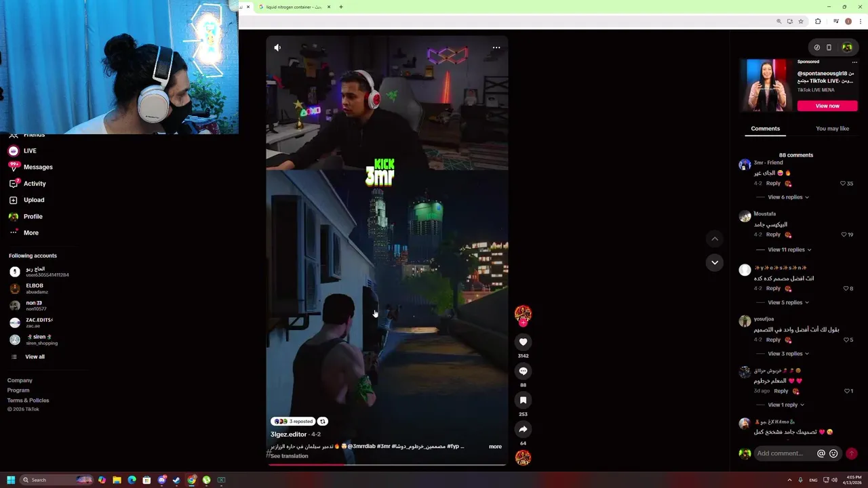This screenshot has width=868, height=488.
Task: Open a new browser tab with the plus button
Action: [341, 7]
